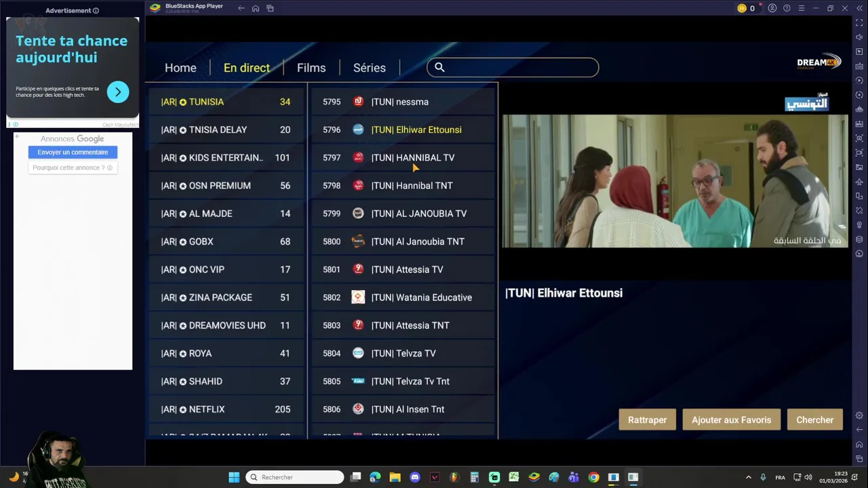Click the Windows taskbar Rechercher box

click(294, 477)
